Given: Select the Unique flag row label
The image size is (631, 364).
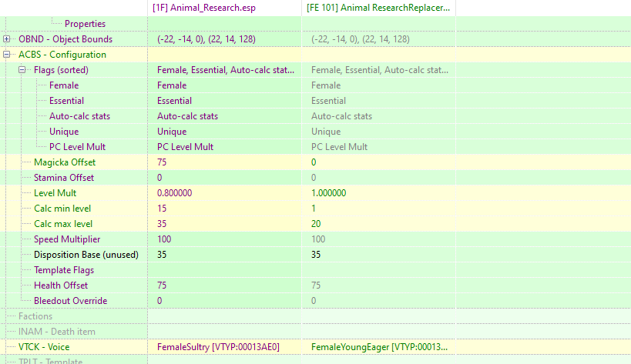Looking at the screenshot, I should tap(64, 132).
